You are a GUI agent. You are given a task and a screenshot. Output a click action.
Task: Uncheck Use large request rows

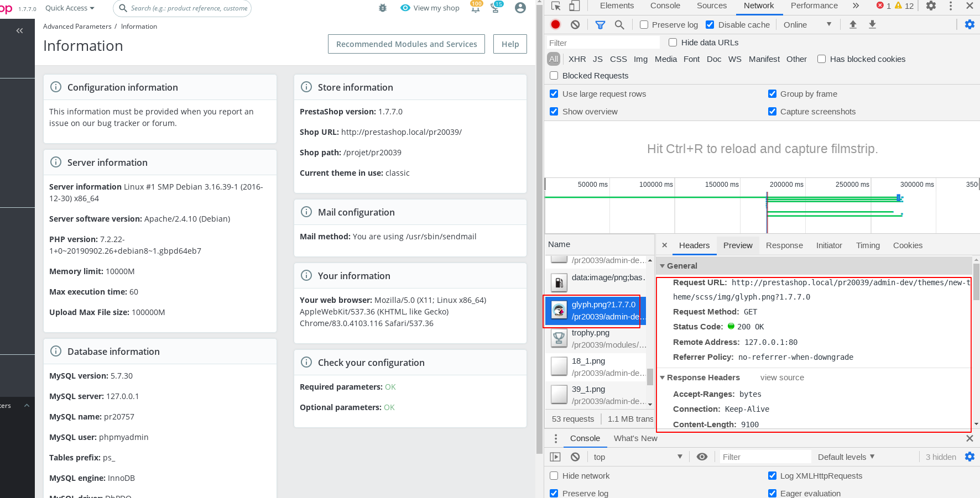[x=554, y=94]
